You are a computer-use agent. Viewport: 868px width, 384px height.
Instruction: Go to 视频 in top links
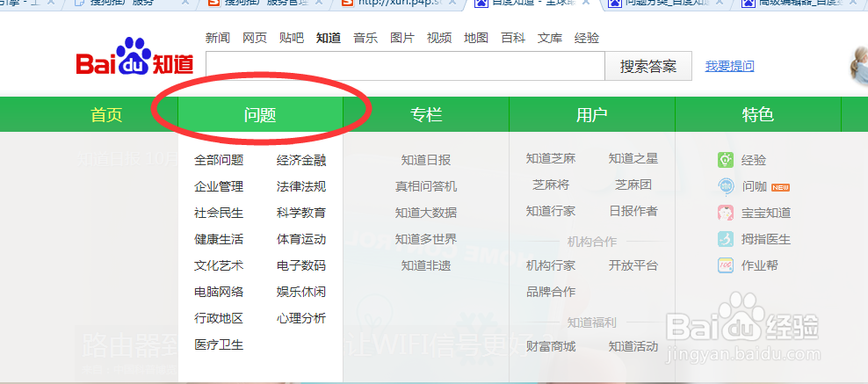point(439,38)
